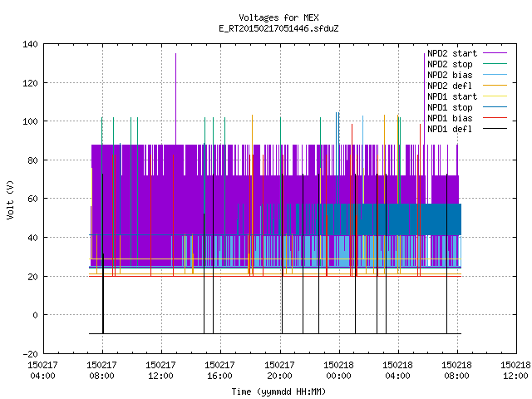This screenshot has width=532, height=399.
Task: Click the 150218 04:00 x-axis label
Action: 397,371
